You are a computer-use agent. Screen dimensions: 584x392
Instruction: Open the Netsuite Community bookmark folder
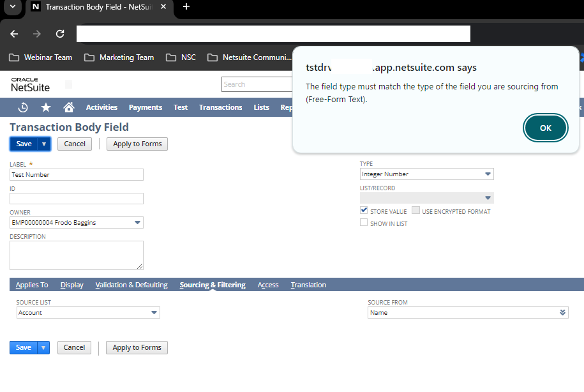pos(249,57)
